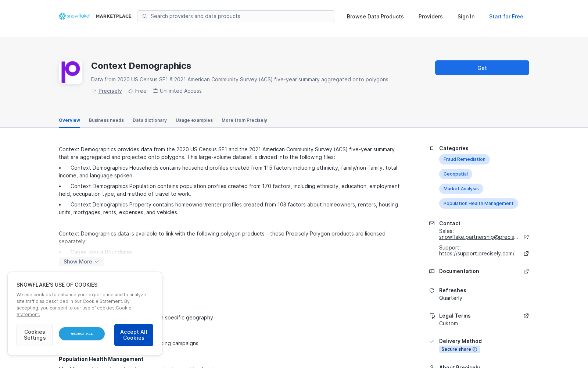The width and height of the screenshot is (588, 368).
Task: Click the search magnifier icon
Action: [145, 16]
